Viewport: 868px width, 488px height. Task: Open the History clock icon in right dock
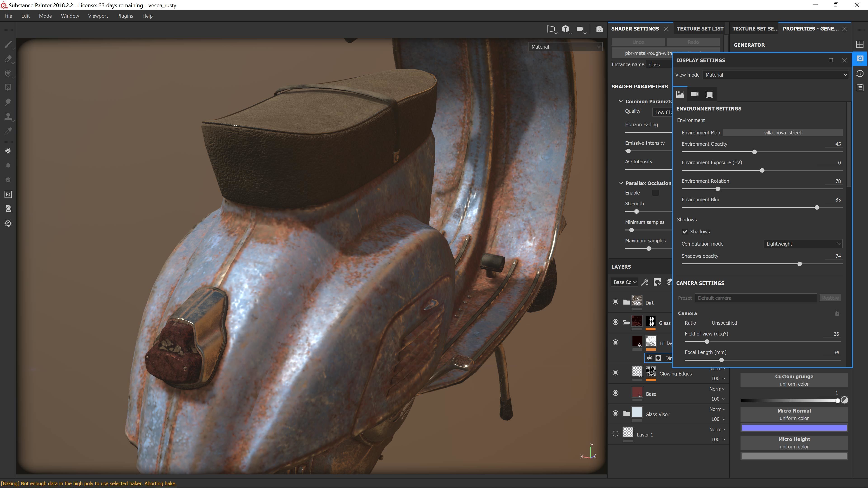[860, 73]
